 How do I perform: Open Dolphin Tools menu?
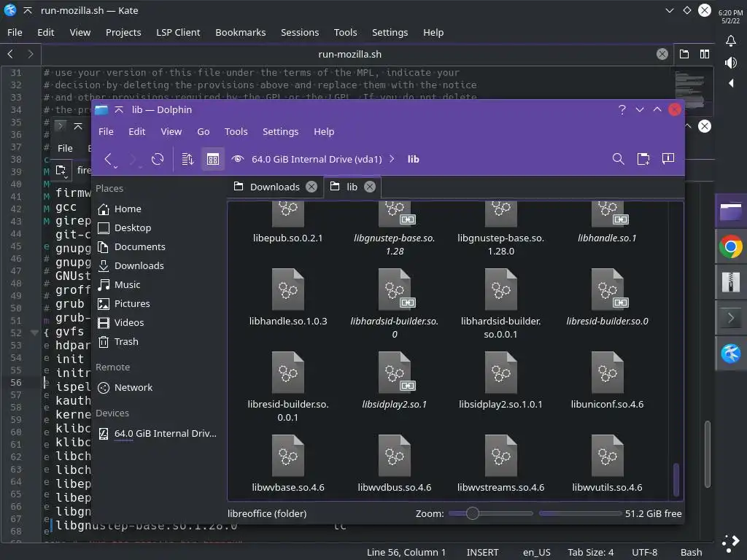coord(236,131)
